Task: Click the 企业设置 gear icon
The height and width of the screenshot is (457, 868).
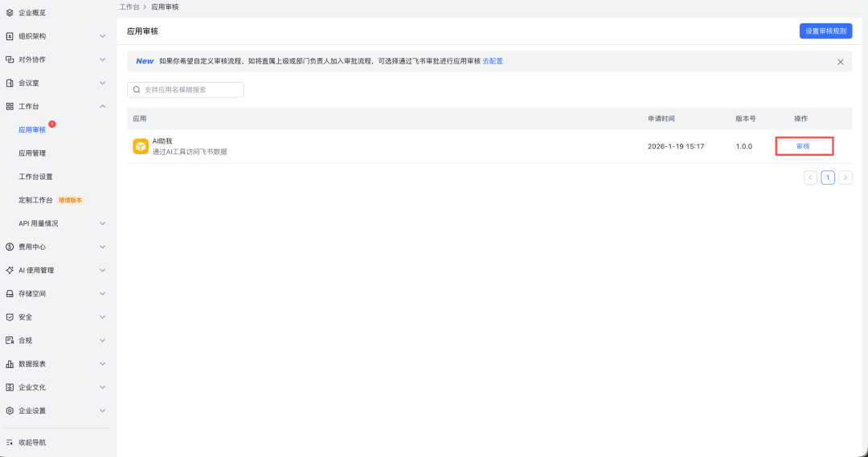Action: point(10,410)
